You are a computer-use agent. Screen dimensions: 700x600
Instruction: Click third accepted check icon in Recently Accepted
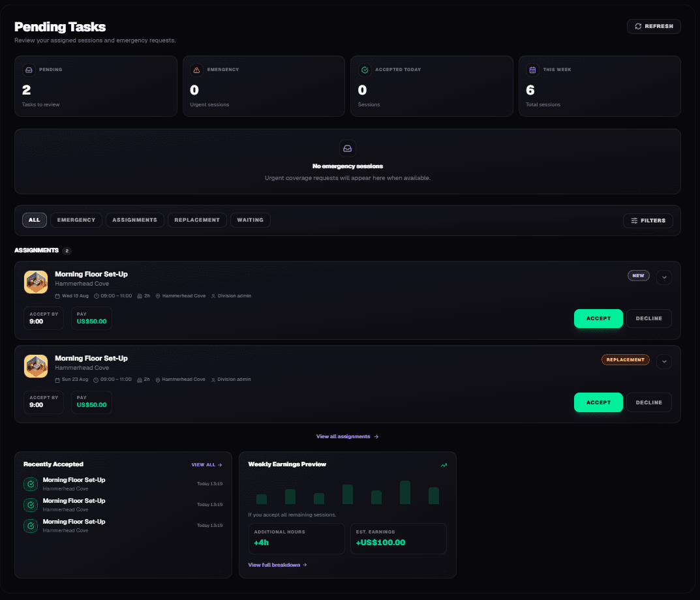coord(31,526)
